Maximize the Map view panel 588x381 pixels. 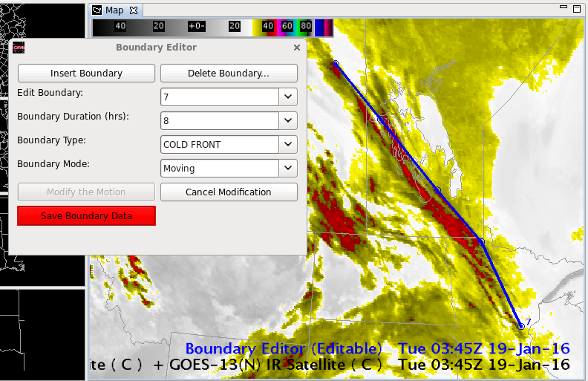[577, 9]
